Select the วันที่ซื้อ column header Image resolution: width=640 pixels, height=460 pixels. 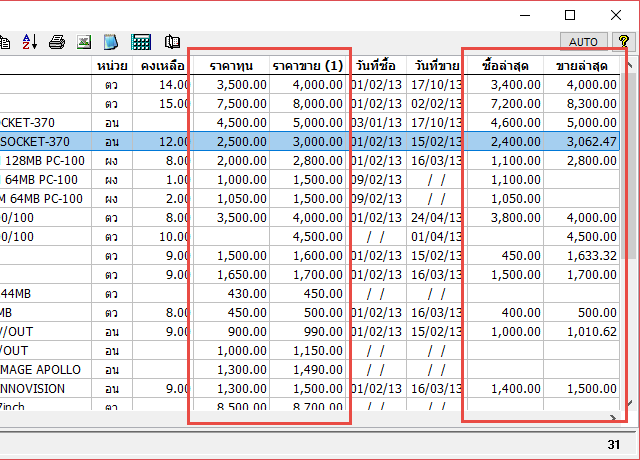point(376,66)
